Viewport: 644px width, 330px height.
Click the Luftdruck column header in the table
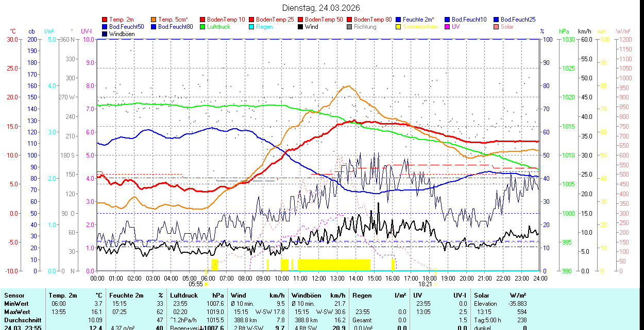coord(184,296)
